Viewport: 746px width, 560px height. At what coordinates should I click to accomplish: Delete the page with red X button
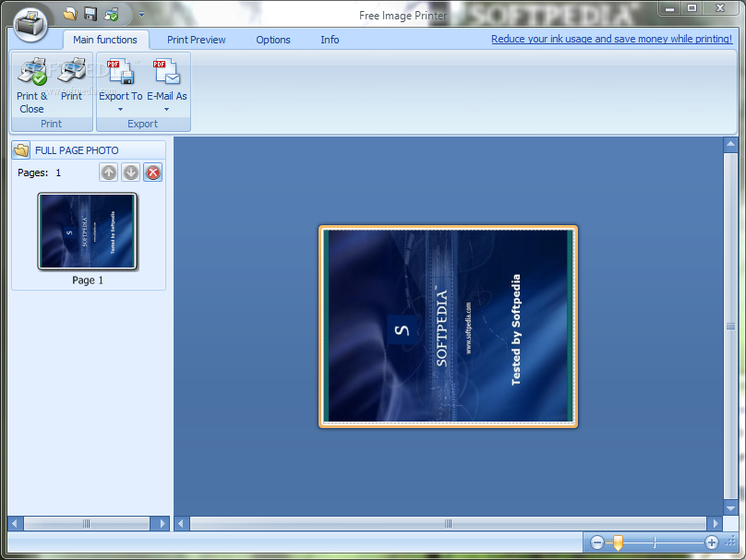152,173
